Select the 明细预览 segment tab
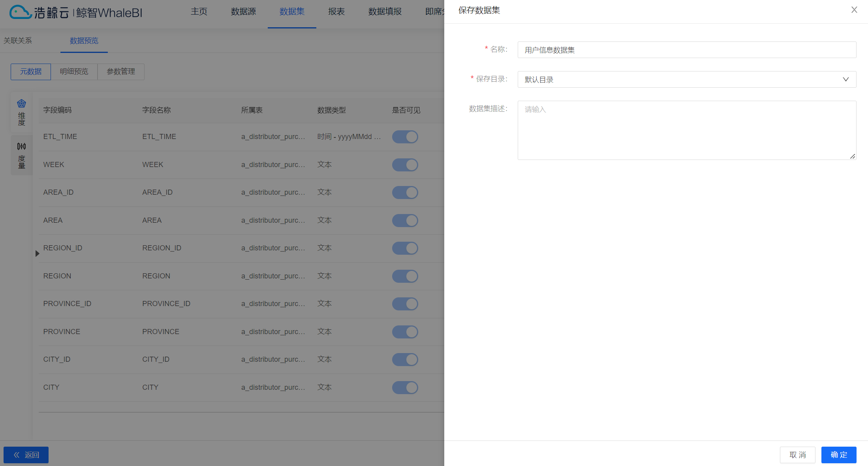This screenshot has width=868, height=466. point(74,71)
